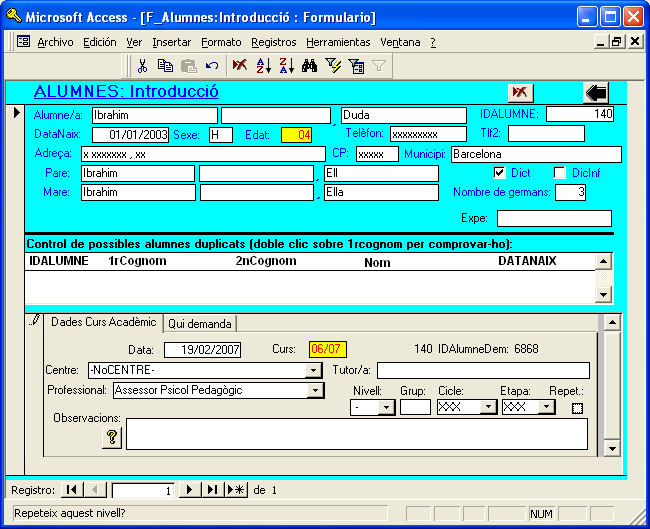650x529 pixels.
Task: Click the Expe input field
Action: click(554, 218)
